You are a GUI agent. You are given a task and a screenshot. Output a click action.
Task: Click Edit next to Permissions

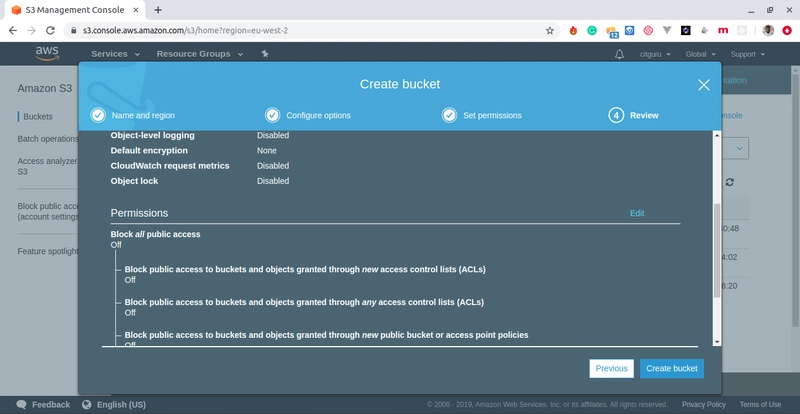637,213
